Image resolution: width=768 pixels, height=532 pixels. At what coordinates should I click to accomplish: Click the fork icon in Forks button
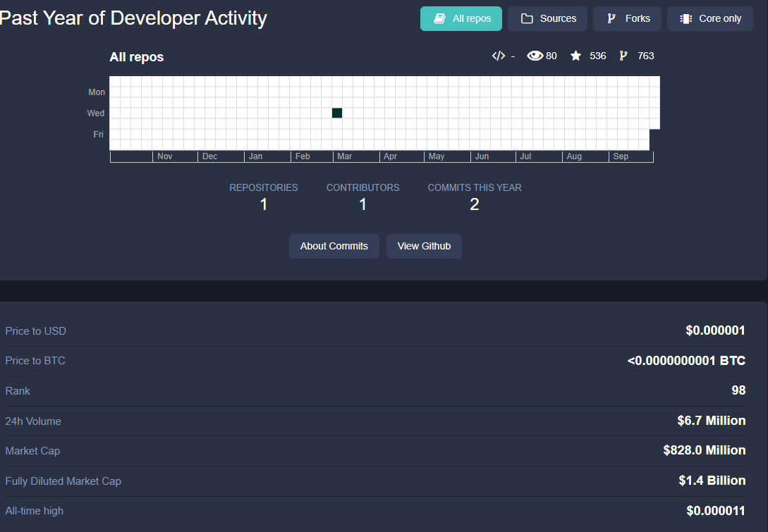(x=611, y=18)
